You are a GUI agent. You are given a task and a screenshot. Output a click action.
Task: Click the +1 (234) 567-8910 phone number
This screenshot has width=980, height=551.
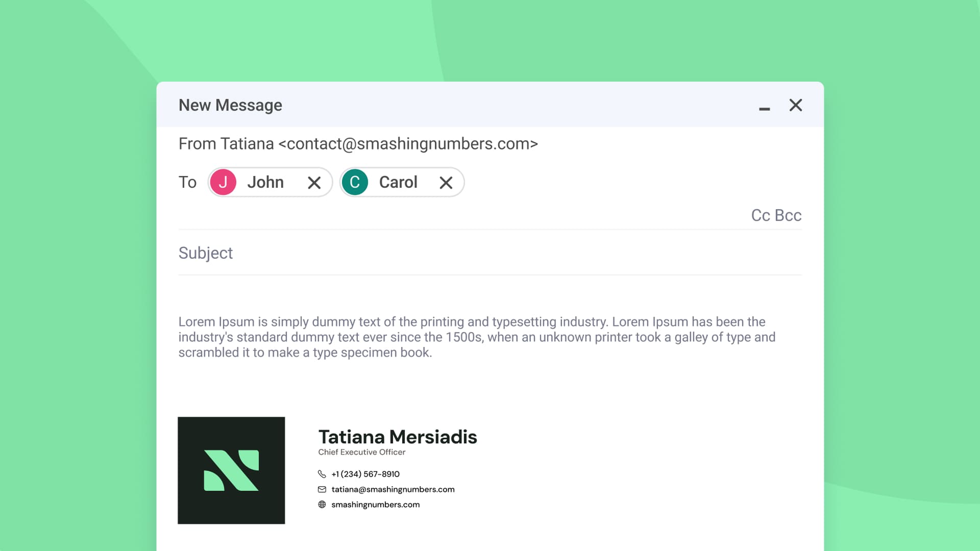click(x=365, y=474)
